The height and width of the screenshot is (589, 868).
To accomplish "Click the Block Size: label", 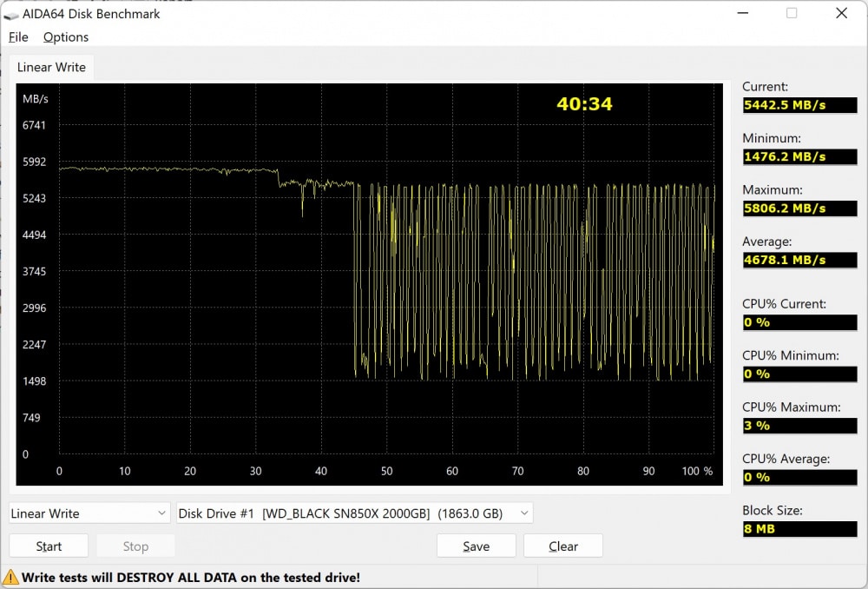I will tap(773, 510).
